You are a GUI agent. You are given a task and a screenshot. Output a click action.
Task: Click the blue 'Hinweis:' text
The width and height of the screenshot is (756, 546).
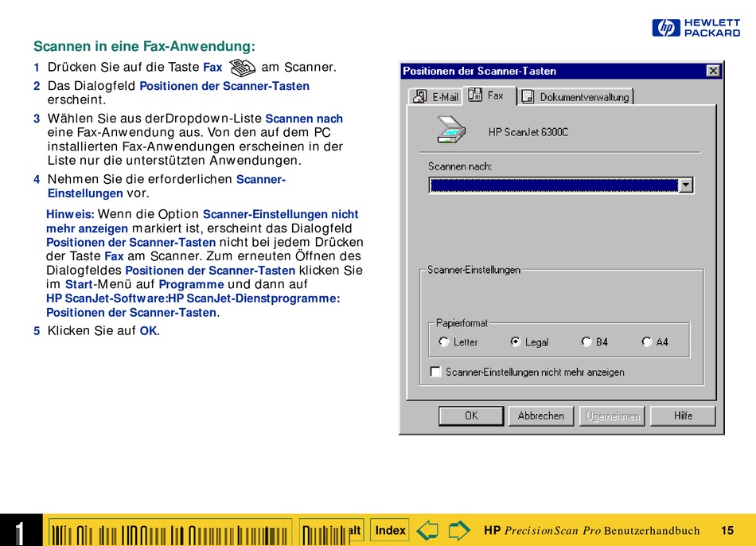[70, 214]
